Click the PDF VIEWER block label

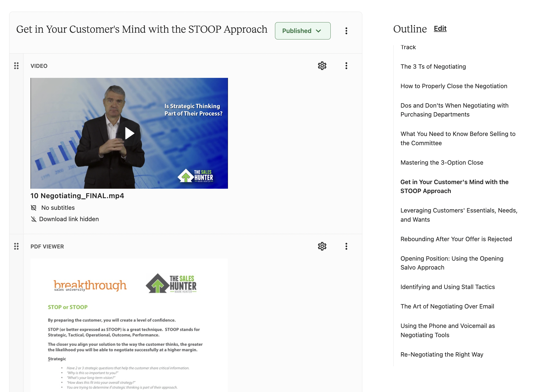point(47,247)
